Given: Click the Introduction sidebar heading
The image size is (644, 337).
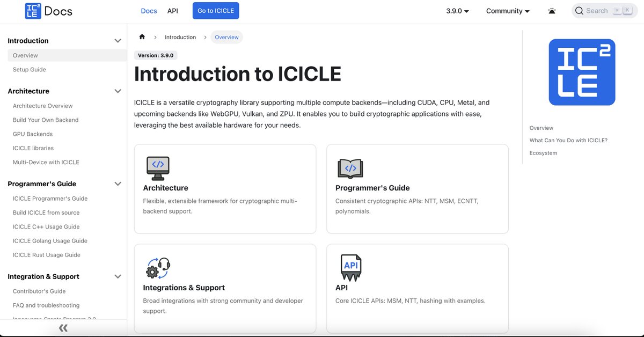Looking at the screenshot, I should [28, 41].
